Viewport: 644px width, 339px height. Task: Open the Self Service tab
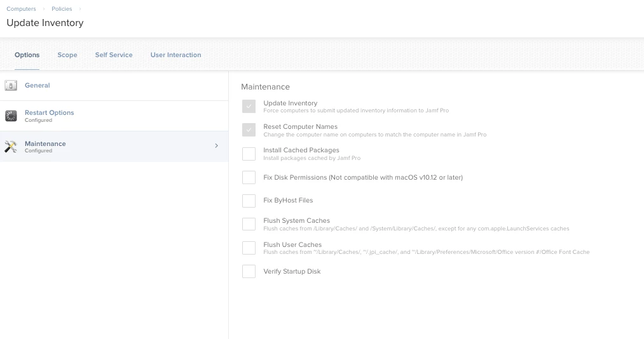(x=114, y=55)
